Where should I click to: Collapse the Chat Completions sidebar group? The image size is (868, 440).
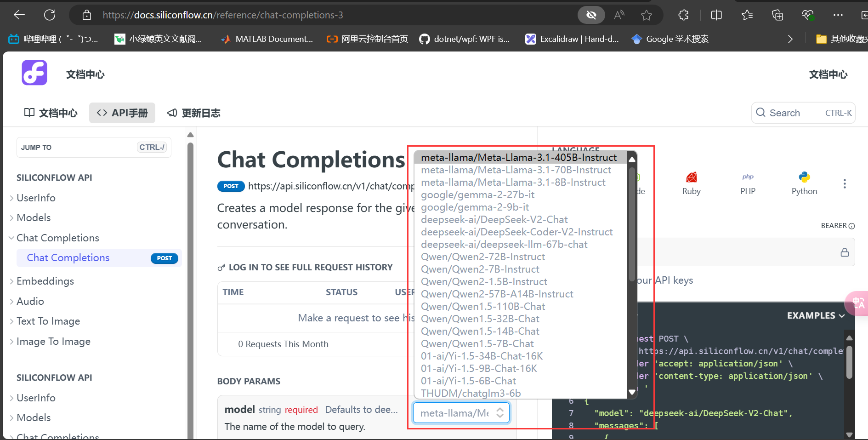tap(57, 238)
